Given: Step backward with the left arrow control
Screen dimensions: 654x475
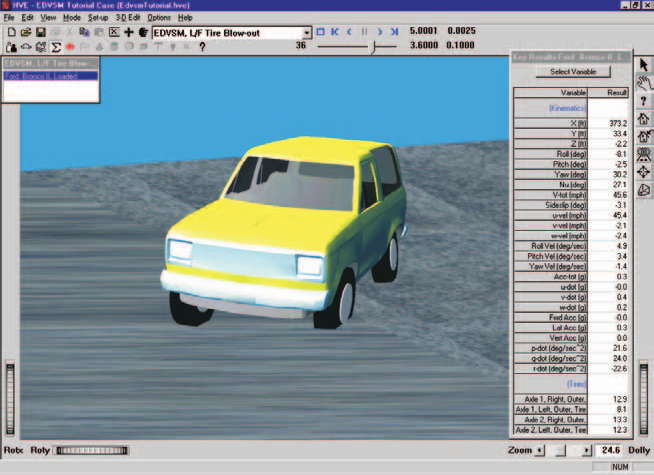Looking at the screenshot, I should tap(350, 32).
